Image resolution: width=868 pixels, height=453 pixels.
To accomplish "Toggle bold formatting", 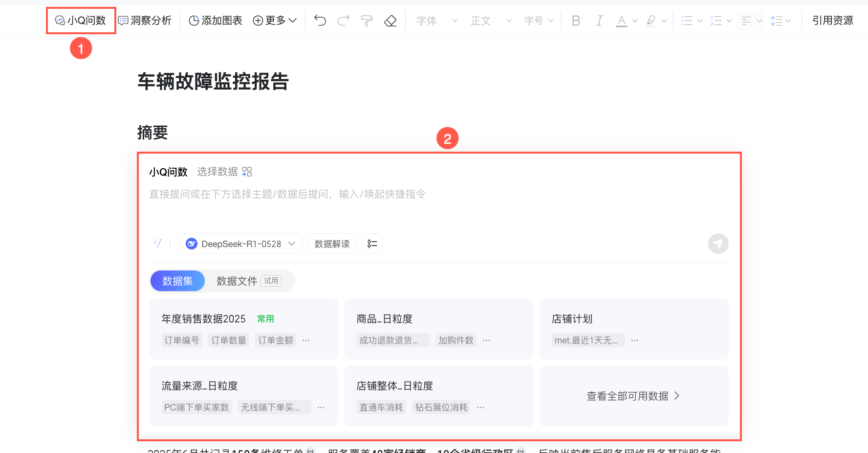I will click(x=576, y=21).
